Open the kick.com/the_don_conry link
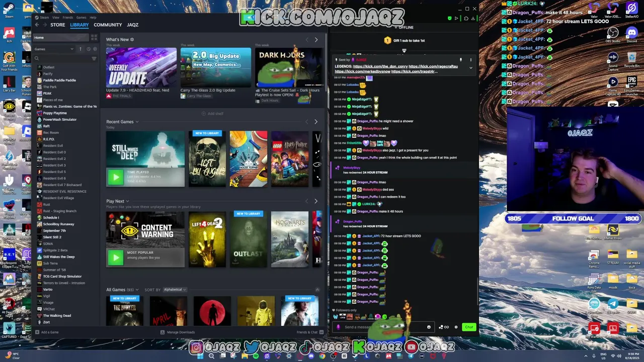 [380, 66]
